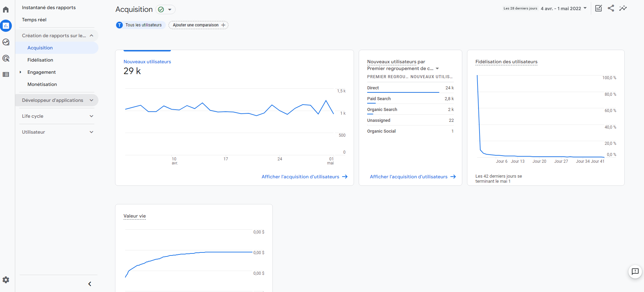Click Les 28 derniers jours label
Screen dimensions: 644x292
pyautogui.click(x=520, y=8)
